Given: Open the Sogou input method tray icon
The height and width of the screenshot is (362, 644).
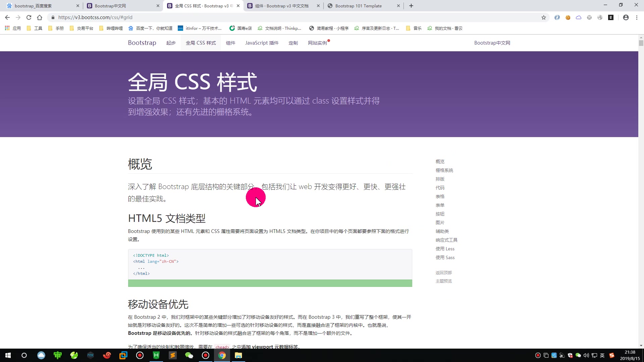Looking at the screenshot, I should pyautogui.click(x=612, y=355).
